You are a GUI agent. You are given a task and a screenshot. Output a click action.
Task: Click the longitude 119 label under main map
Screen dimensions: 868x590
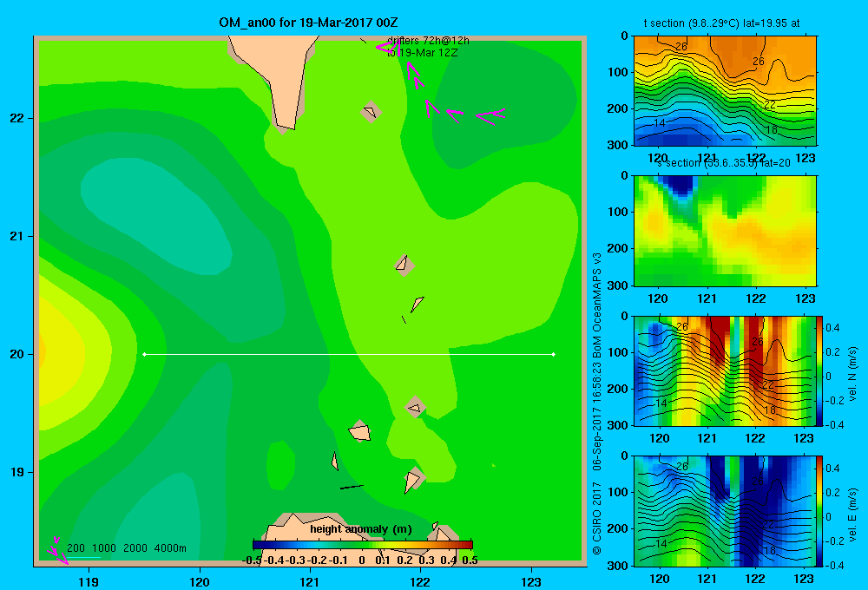pyautogui.click(x=89, y=581)
